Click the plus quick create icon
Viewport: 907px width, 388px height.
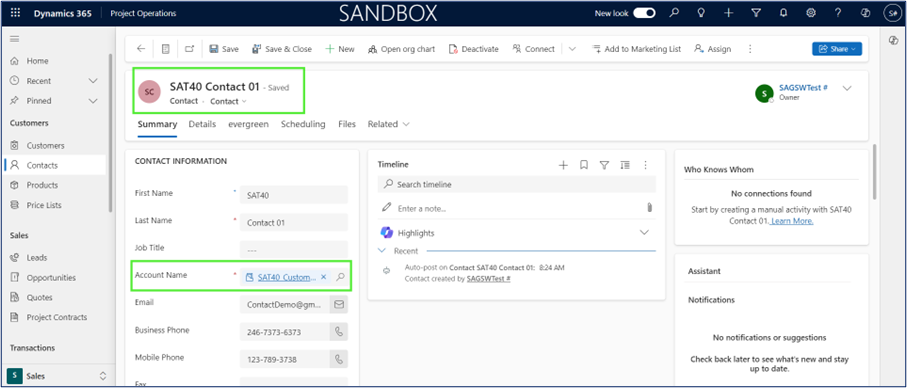[x=728, y=13]
